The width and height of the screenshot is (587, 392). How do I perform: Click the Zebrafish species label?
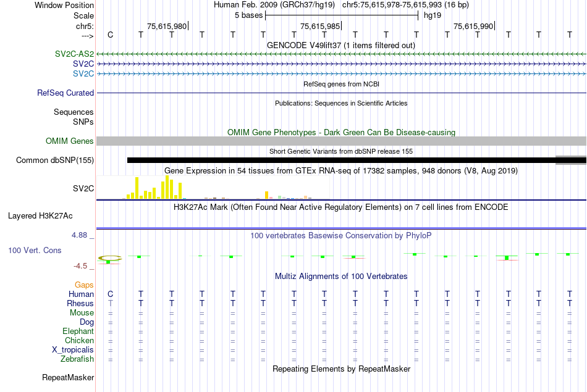click(77, 359)
